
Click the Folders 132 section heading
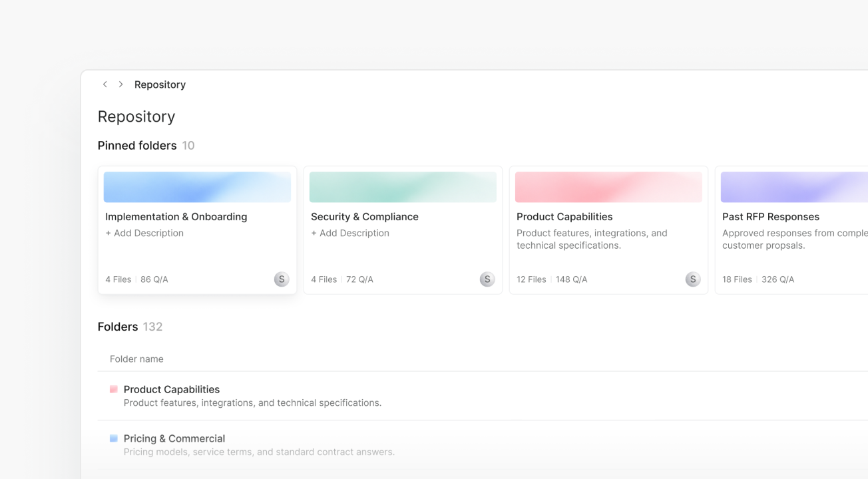(130, 327)
